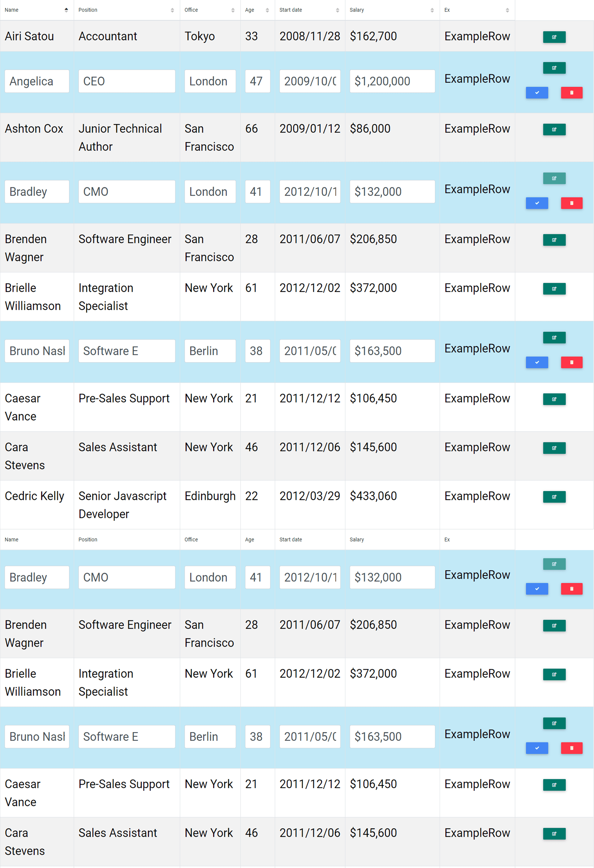This screenshot has height=868, width=594.
Task: Open editing for the Cedric Kelly row
Action: 554,497
